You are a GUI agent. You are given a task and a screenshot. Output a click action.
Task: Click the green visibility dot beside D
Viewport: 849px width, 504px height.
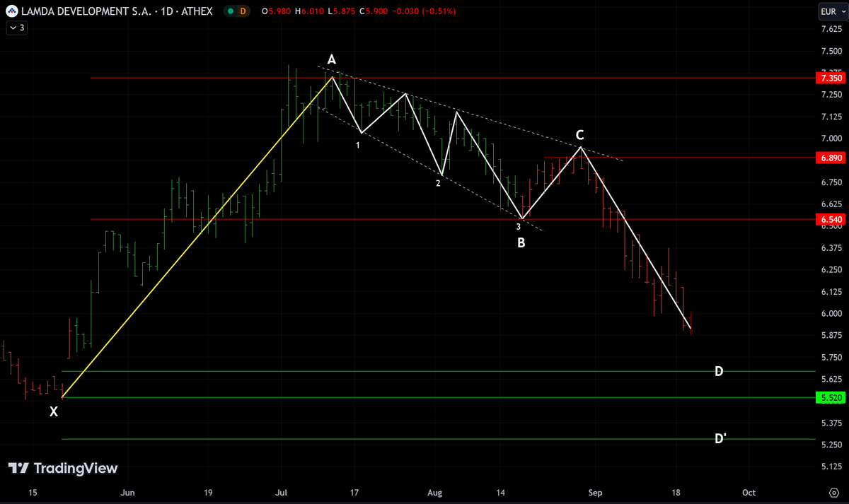click(230, 12)
